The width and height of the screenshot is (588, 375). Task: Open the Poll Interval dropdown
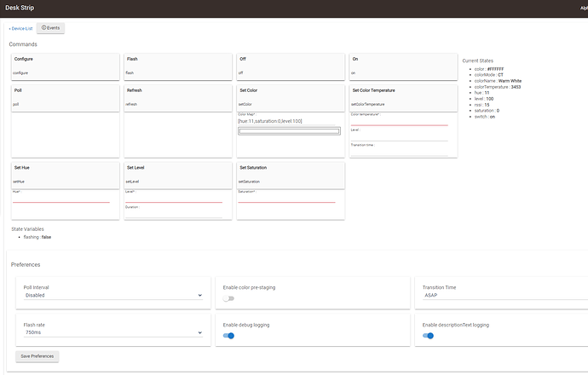(x=113, y=296)
